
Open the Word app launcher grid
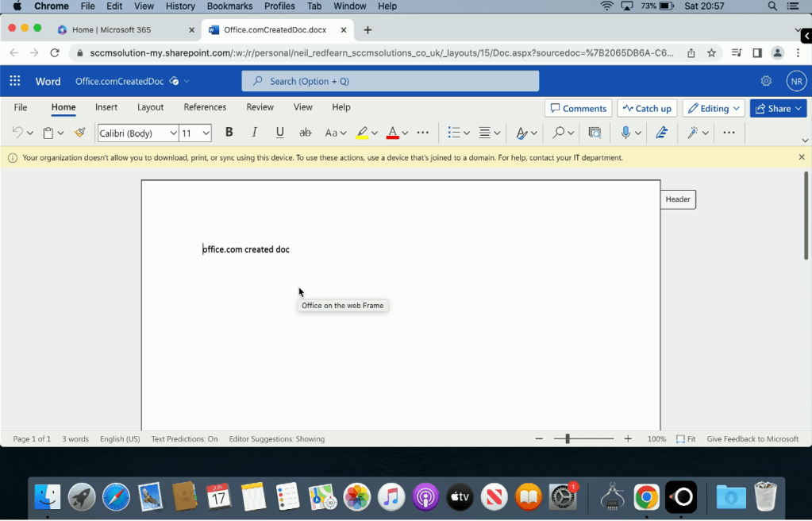[15, 81]
